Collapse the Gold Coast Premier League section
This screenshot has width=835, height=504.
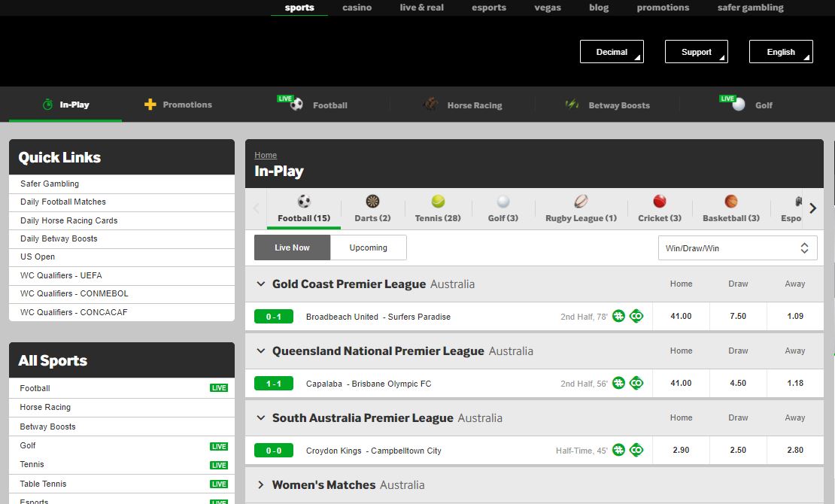tap(262, 284)
